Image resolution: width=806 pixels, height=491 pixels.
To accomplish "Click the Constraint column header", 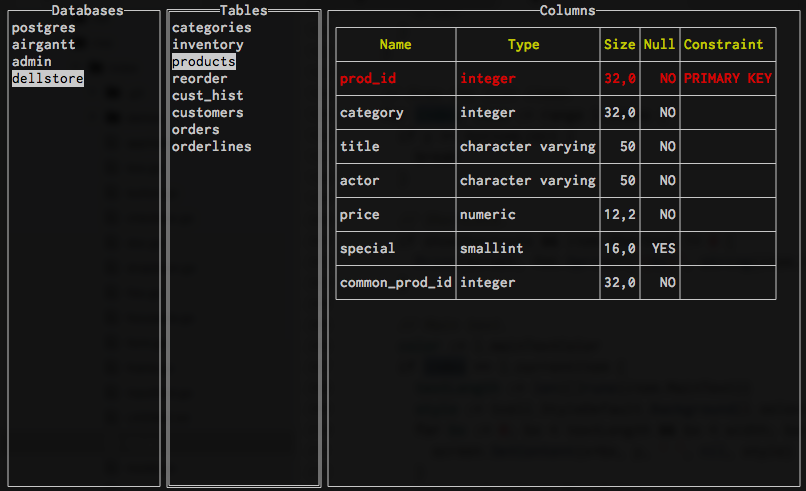I will (723, 45).
